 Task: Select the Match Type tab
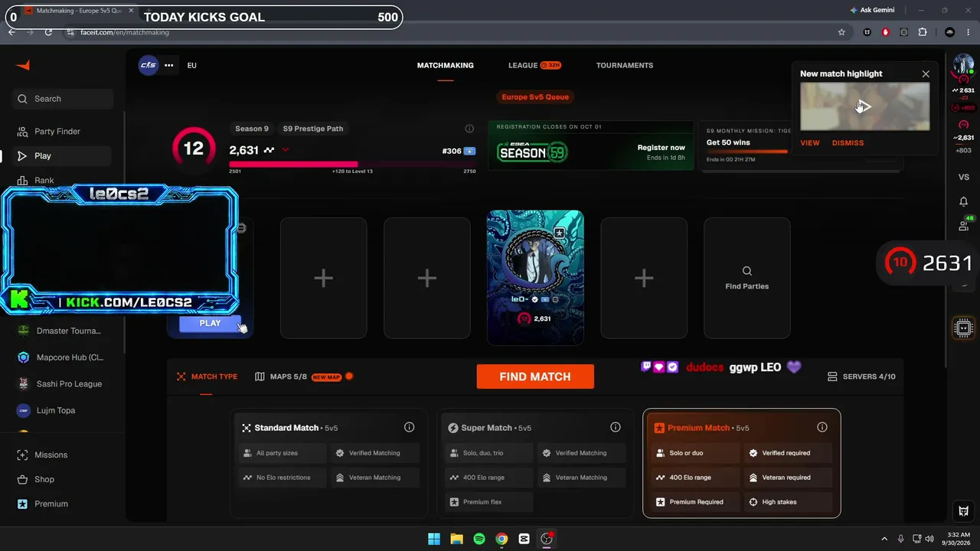[207, 377]
